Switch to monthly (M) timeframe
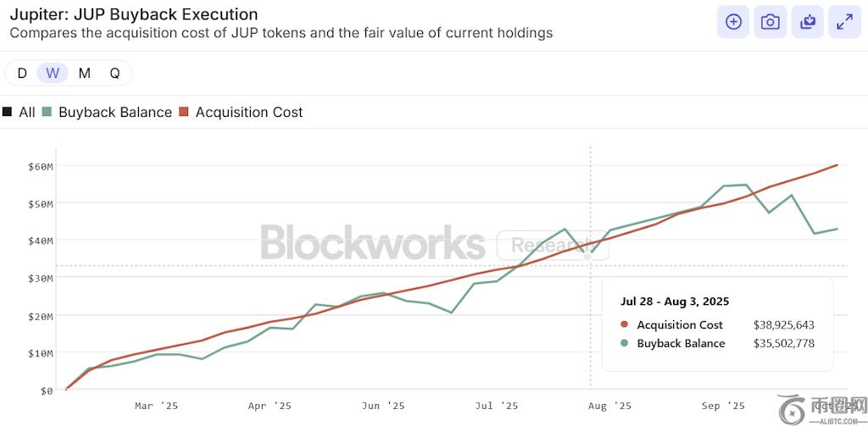This screenshot has width=868, height=426. point(84,73)
